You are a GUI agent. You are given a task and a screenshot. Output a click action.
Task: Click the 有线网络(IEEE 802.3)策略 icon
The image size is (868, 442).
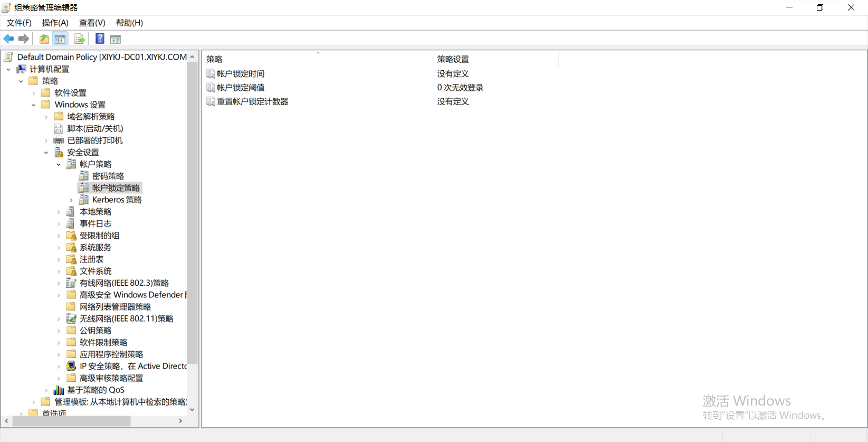click(x=71, y=283)
